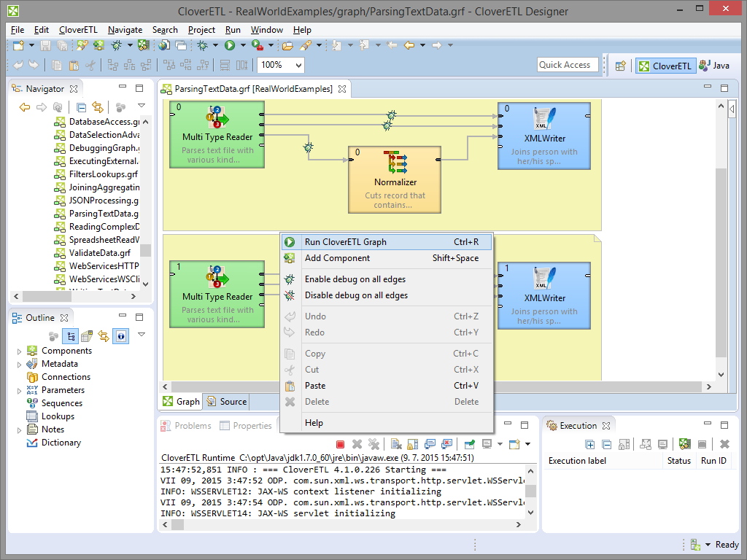
Task: Open the 100% zoom level dropdown
Action: 298,65
